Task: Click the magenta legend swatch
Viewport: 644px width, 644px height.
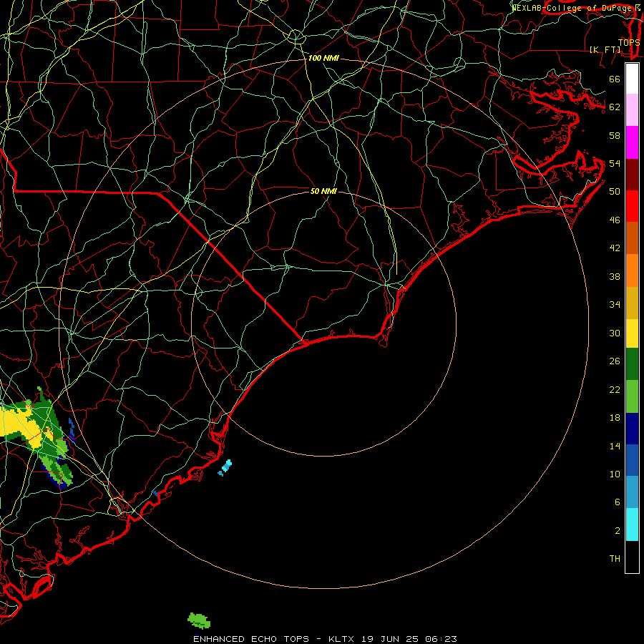Action: 632,142
